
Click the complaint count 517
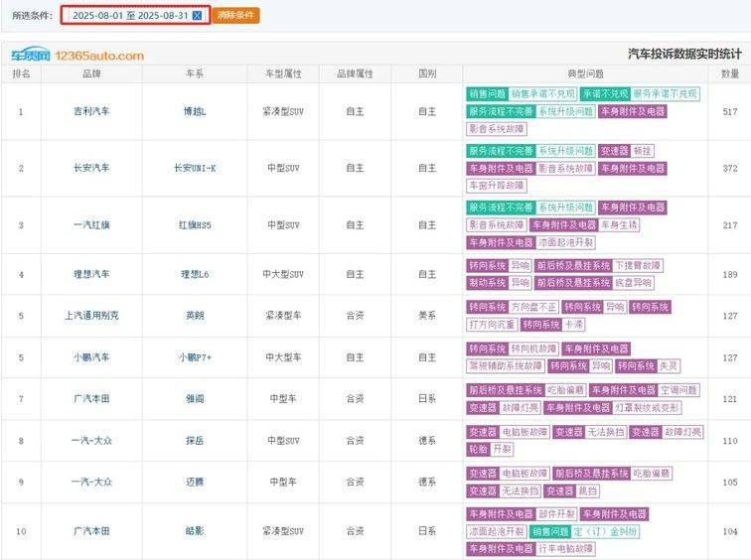730,111
